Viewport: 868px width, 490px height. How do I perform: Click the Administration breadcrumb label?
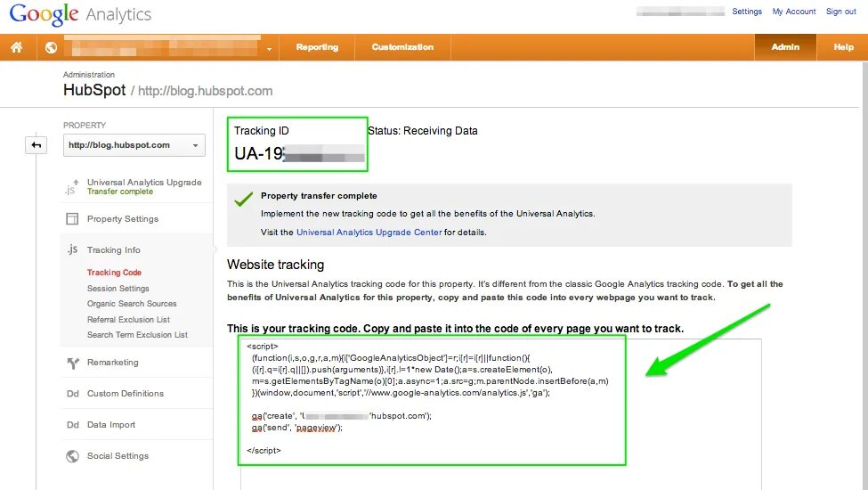coord(88,74)
